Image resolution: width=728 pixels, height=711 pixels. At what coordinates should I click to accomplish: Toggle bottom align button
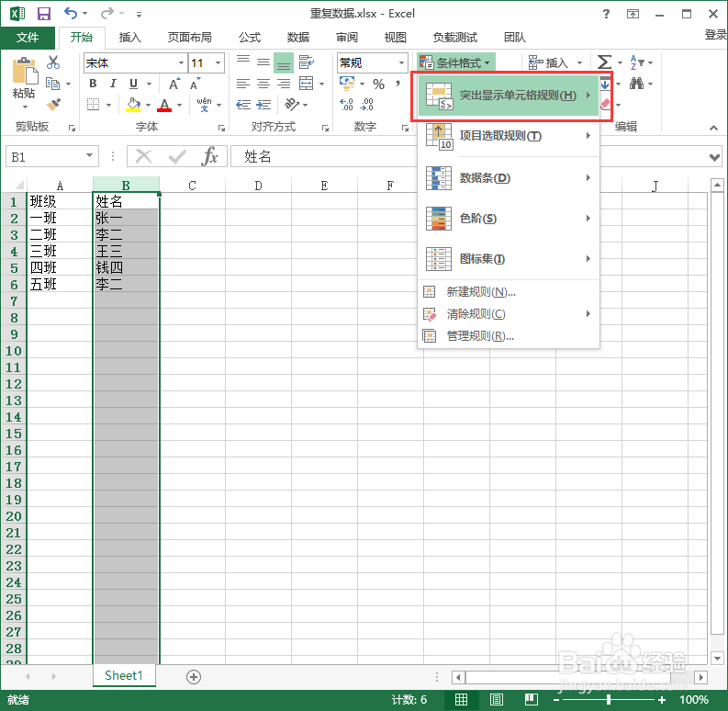(x=284, y=62)
